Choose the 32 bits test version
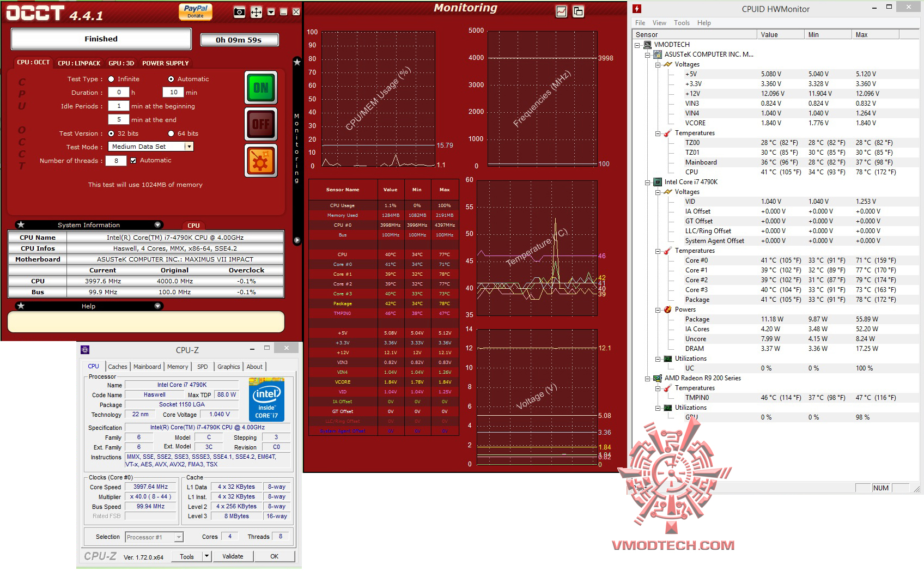The width and height of the screenshot is (924, 571). 111,133
